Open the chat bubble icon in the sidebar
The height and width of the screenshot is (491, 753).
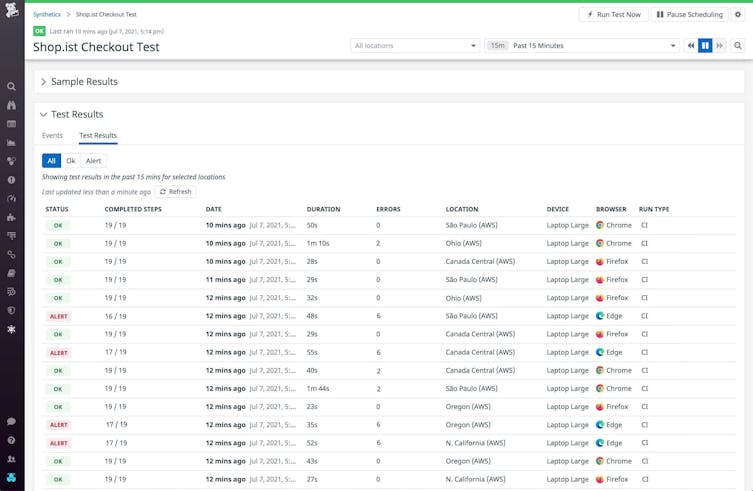coord(12,422)
